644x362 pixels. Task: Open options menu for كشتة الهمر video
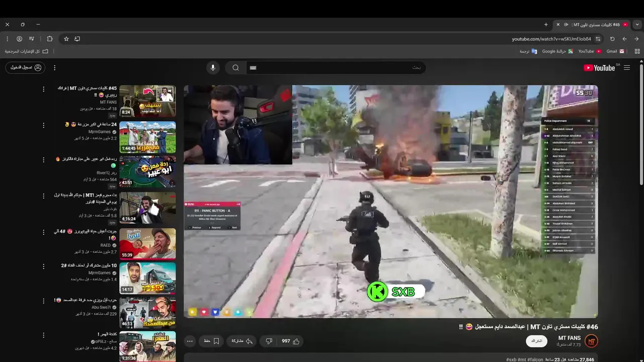click(x=43, y=334)
